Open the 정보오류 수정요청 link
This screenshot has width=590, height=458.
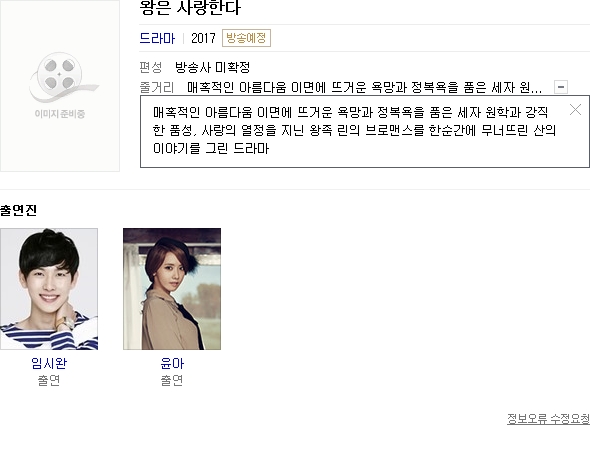point(549,418)
